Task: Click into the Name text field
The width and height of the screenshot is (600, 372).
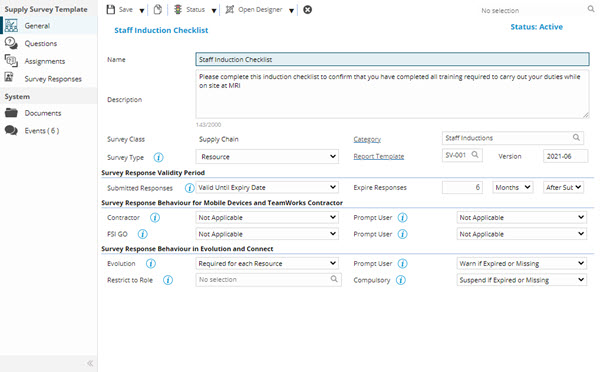Action: [x=392, y=59]
